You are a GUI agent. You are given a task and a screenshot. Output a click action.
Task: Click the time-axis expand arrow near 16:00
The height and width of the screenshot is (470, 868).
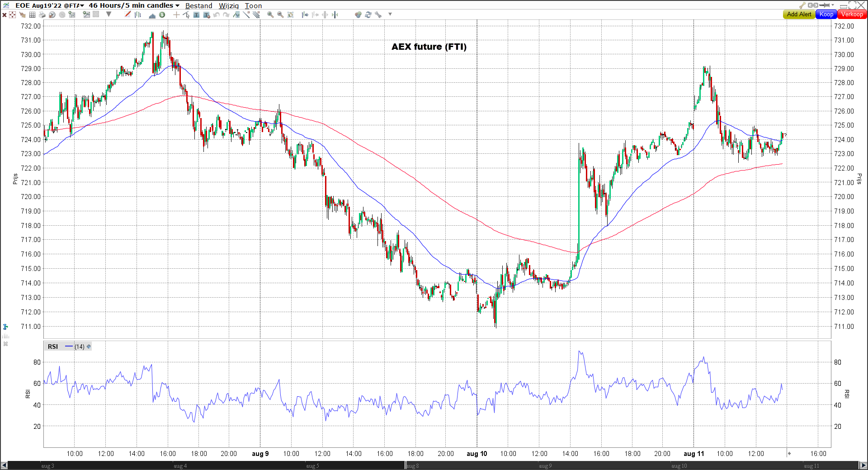click(x=789, y=453)
